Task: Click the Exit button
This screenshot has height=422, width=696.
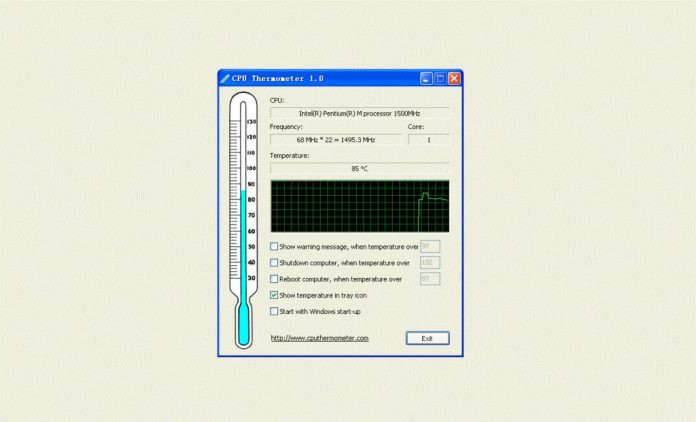Action: [427, 338]
